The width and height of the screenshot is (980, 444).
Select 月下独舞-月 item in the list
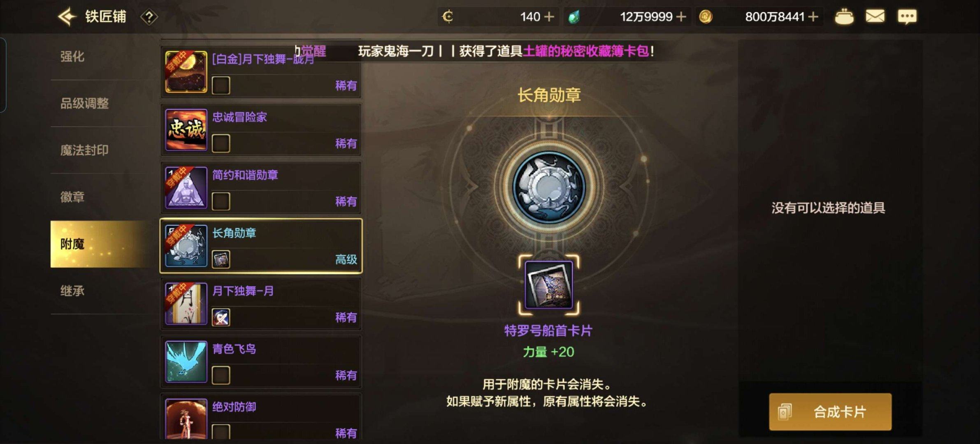[261, 304]
